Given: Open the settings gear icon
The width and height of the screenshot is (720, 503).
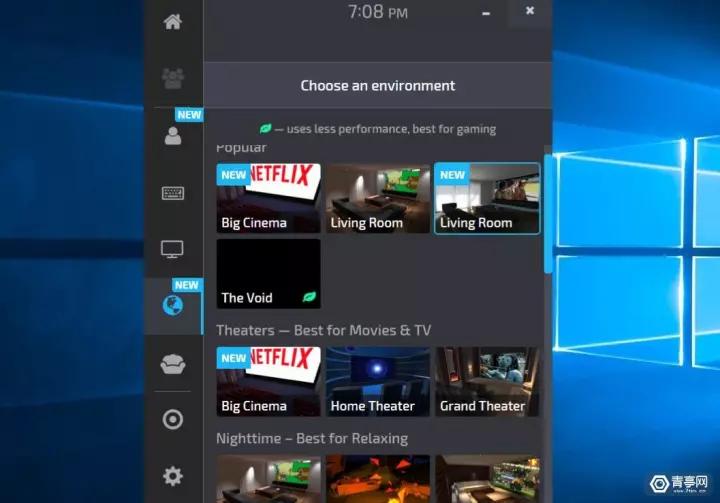Looking at the screenshot, I should tap(173, 476).
